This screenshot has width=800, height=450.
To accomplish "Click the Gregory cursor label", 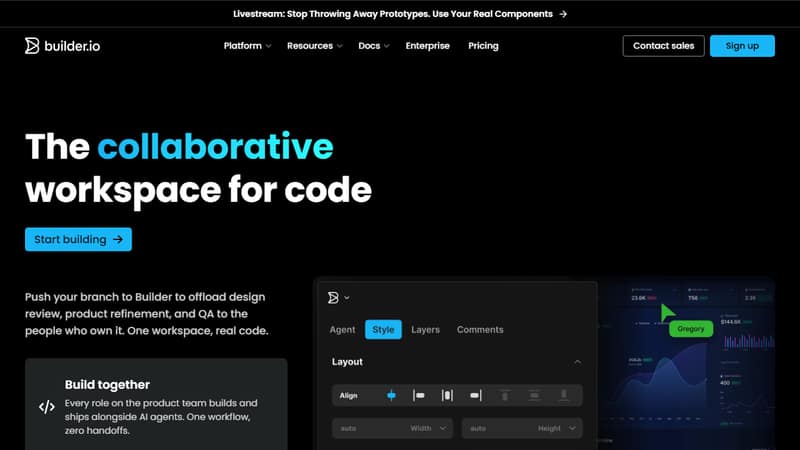I will coord(691,329).
